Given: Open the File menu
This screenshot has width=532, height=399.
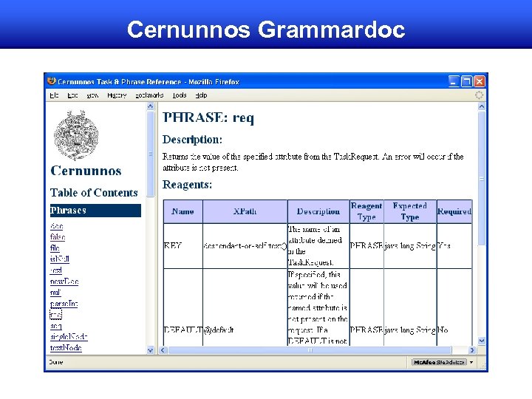Looking at the screenshot, I should (x=54, y=95).
